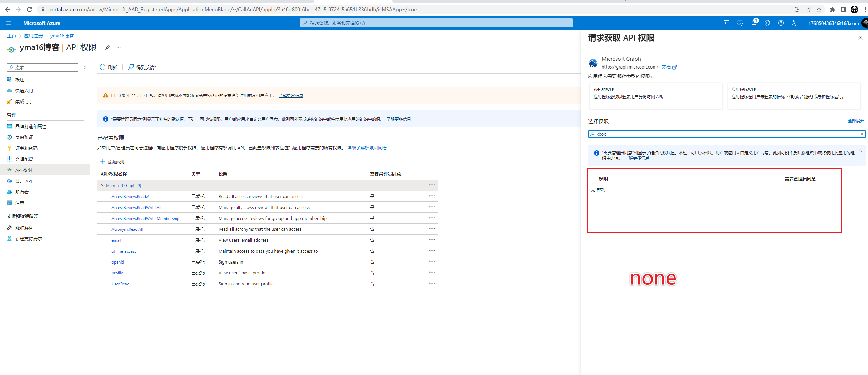
Task: Open the ellipsis for the openid row
Action: (432, 261)
